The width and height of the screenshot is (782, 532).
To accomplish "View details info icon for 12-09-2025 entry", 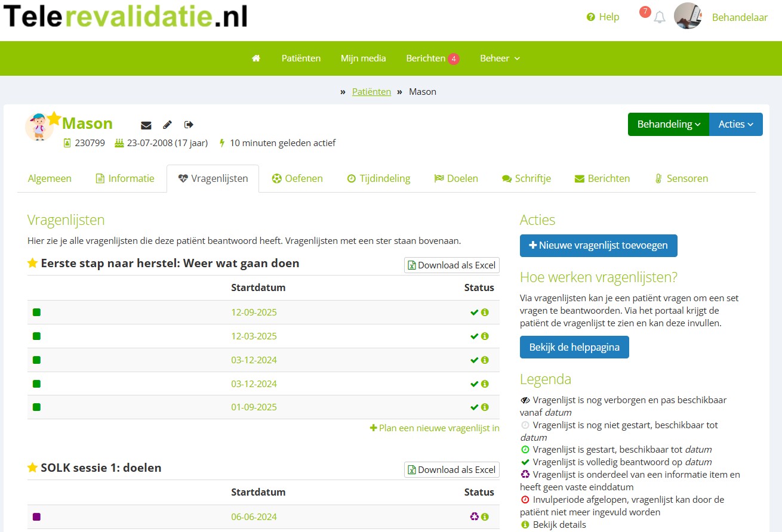I will [485, 313].
